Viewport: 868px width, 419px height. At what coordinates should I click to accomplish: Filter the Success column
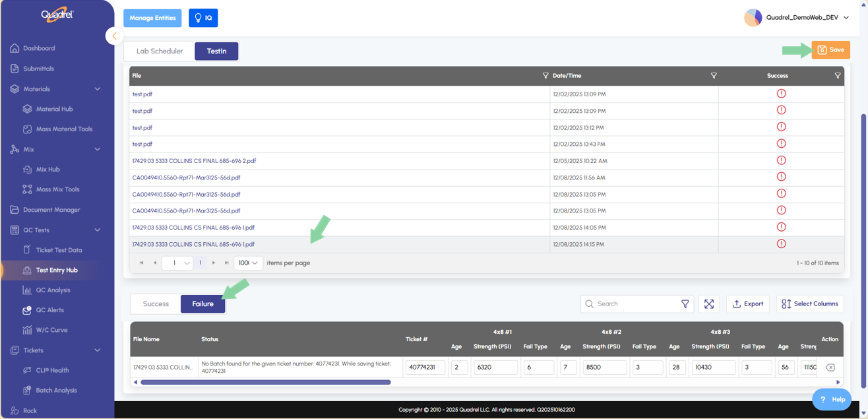tap(838, 76)
